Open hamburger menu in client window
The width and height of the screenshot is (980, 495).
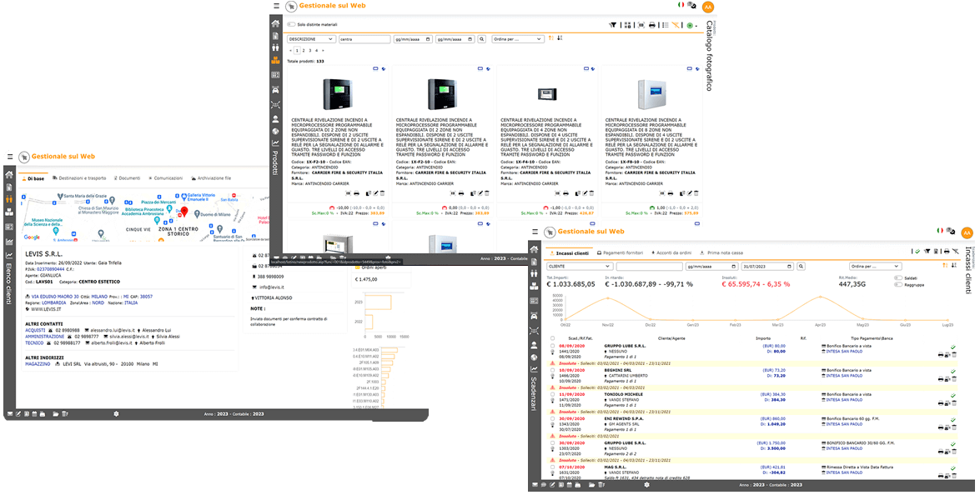[10, 157]
